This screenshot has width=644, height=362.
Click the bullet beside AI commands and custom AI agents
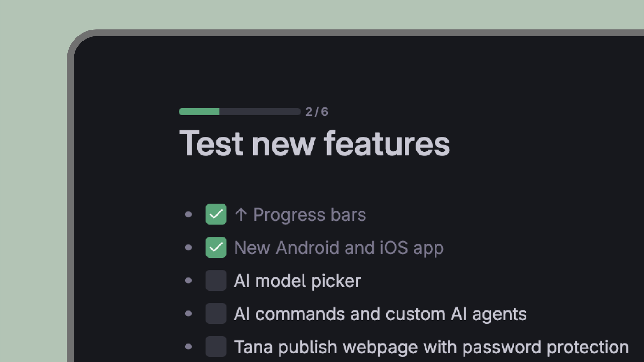(x=189, y=314)
